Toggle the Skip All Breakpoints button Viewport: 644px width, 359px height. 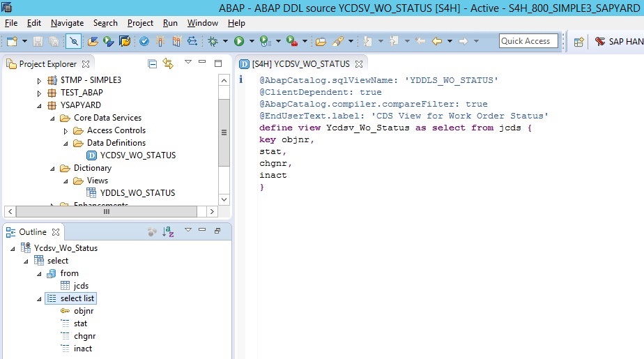tap(73, 41)
